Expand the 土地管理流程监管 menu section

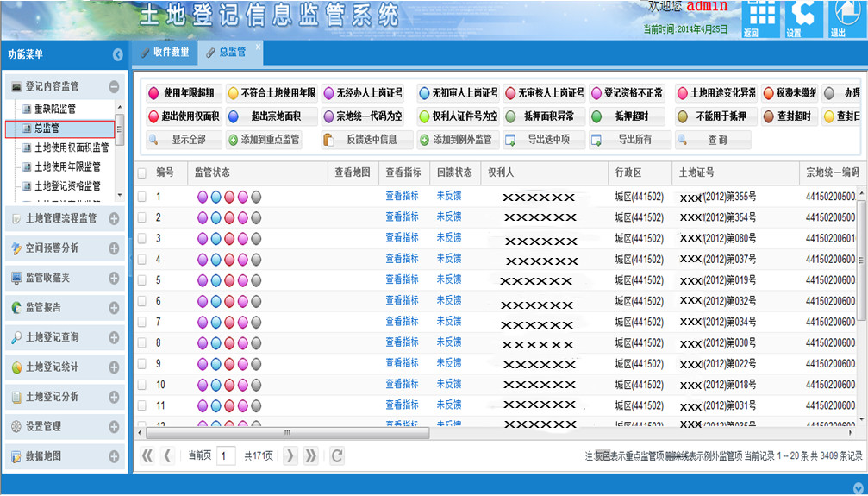pos(114,219)
